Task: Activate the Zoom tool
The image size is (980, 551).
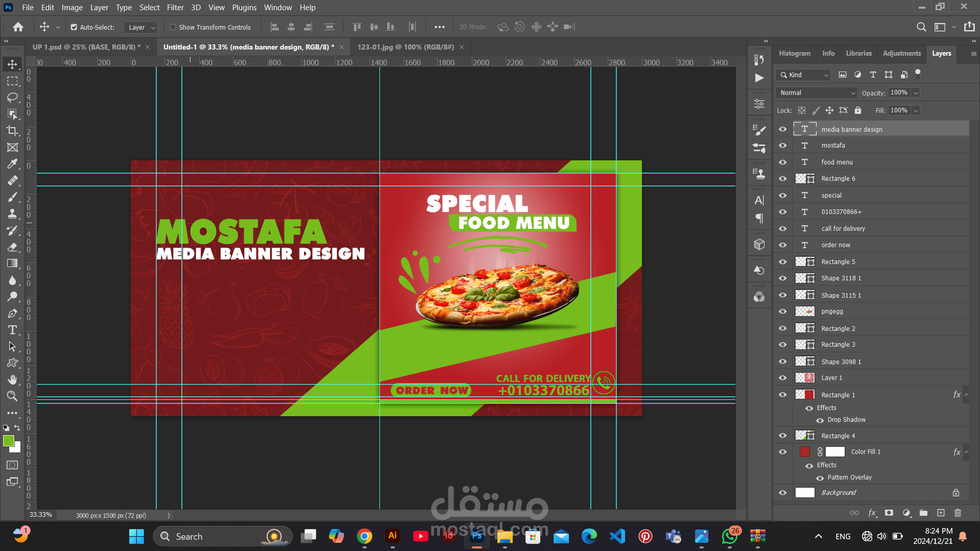Action: [x=12, y=396]
